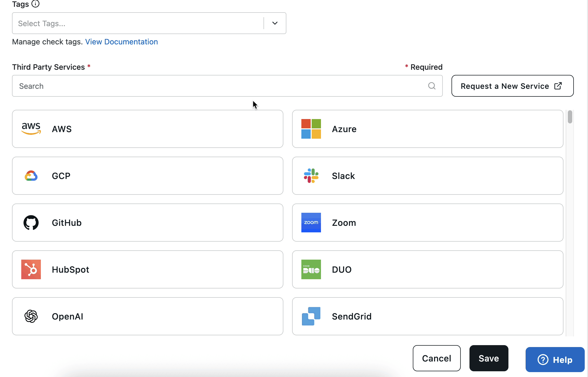Click the GCP cloud logo
Viewport: 588px width, 377px height.
tap(31, 176)
